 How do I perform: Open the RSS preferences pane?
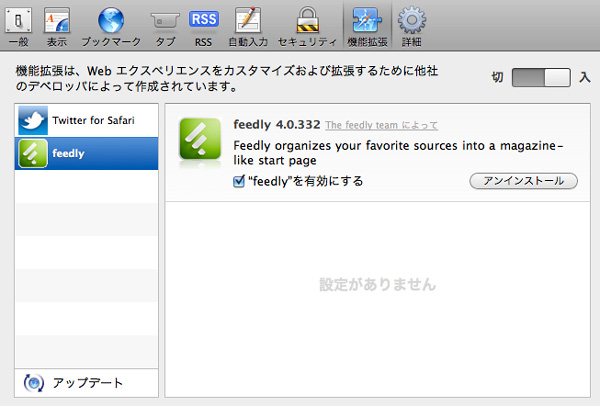pyautogui.click(x=204, y=26)
